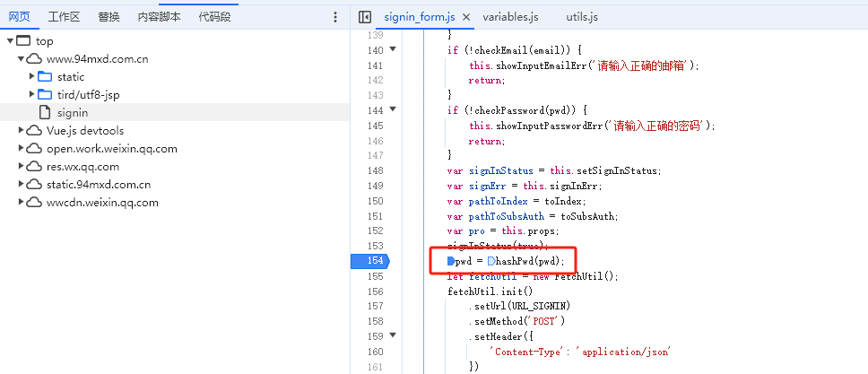
Task: Expand the static folder
Action: [32, 76]
